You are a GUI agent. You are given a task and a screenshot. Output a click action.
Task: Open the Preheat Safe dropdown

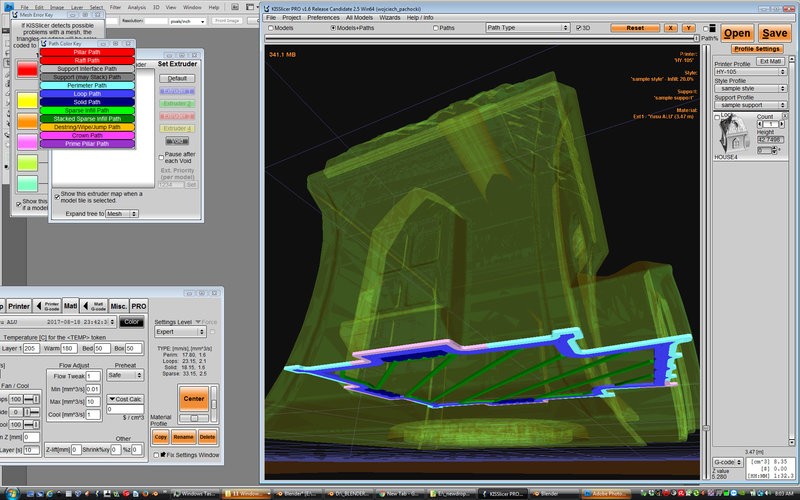click(125, 375)
